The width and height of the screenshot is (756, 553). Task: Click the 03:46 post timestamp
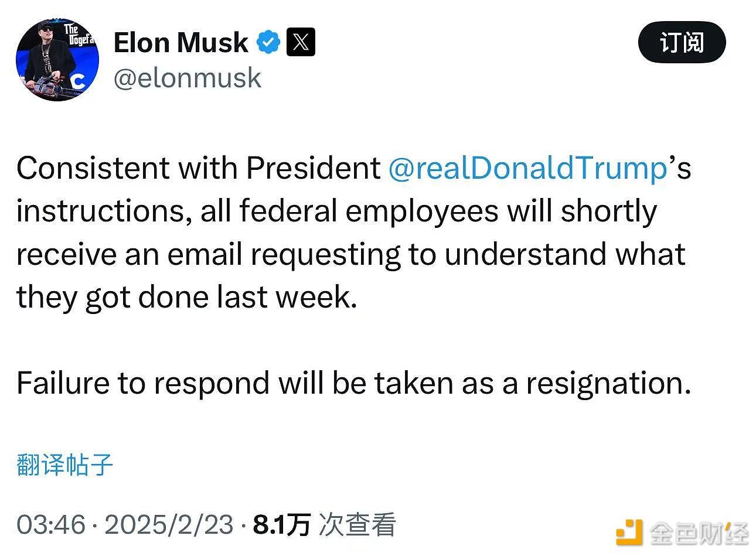[x=51, y=524]
